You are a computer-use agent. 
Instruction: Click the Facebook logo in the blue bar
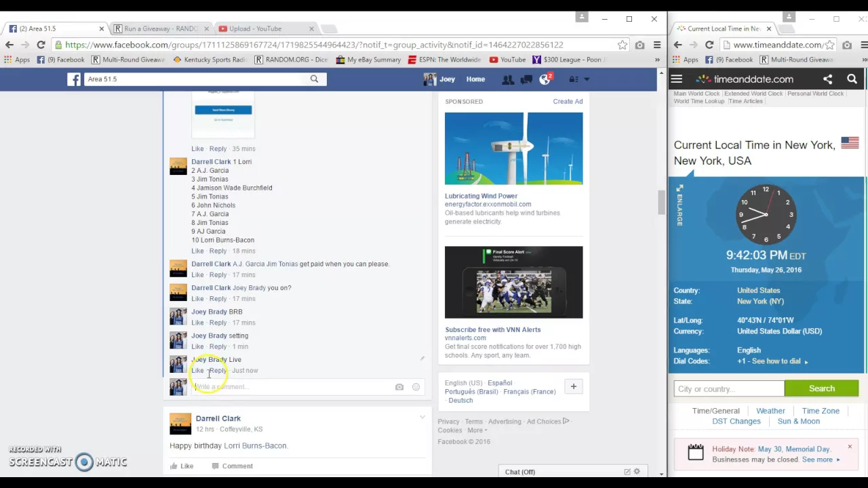74,79
